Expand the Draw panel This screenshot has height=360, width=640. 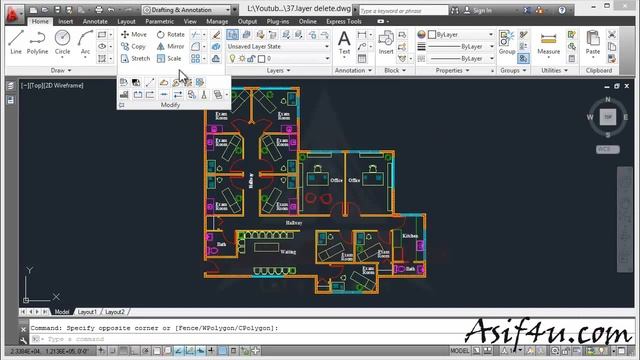pyautogui.click(x=61, y=71)
